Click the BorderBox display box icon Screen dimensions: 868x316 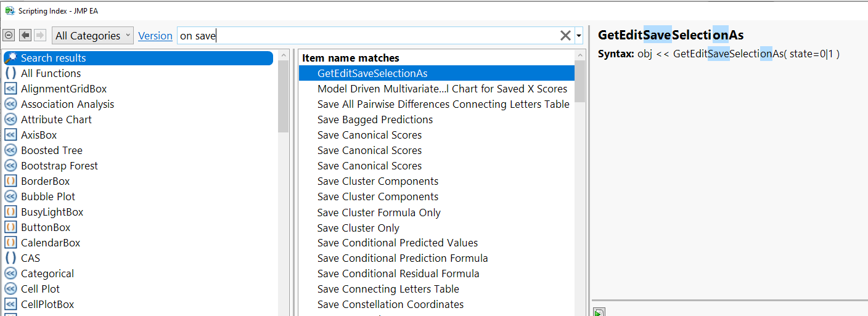click(x=10, y=181)
